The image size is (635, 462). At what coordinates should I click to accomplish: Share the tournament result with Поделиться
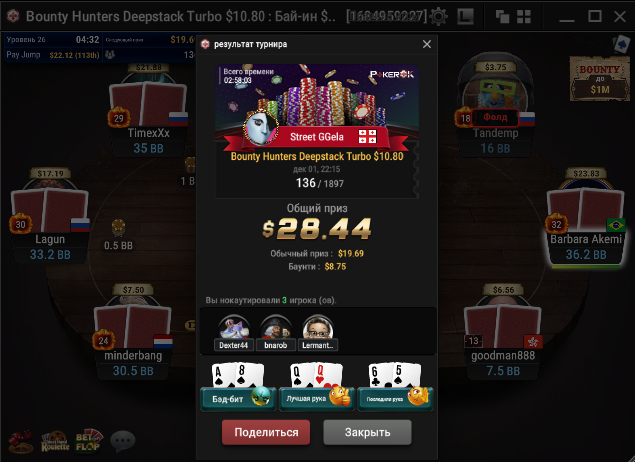click(x=266, y=432)
